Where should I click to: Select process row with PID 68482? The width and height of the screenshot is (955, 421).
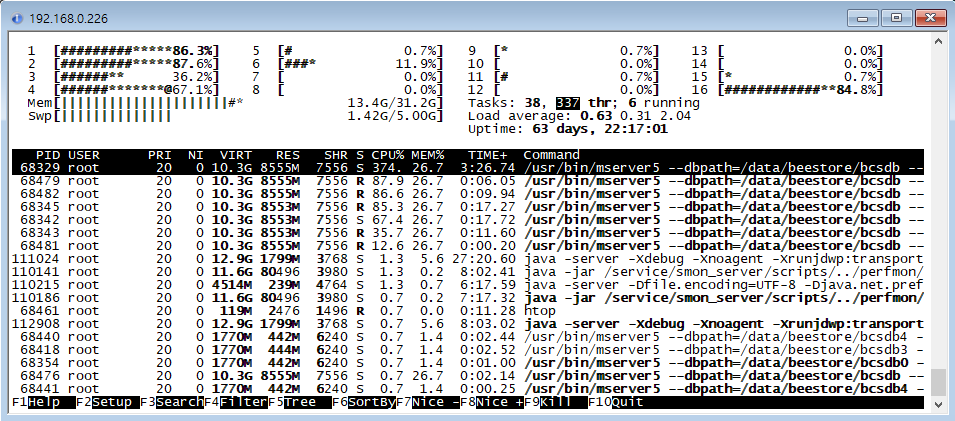[468, 194]
